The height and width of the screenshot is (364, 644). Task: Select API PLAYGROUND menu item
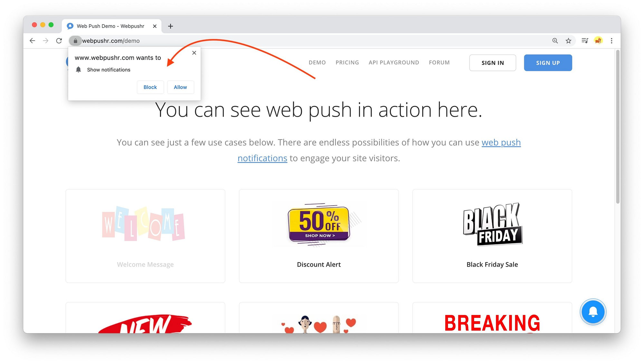pyautogui.click(x=394, y=62)
